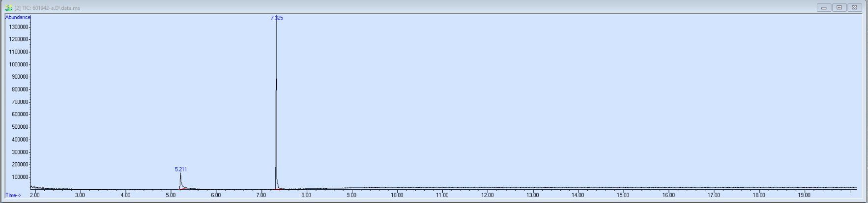Click the 4.00 time axis label
The width and height of the screenshot is (868, 203).
coord(126,195)
